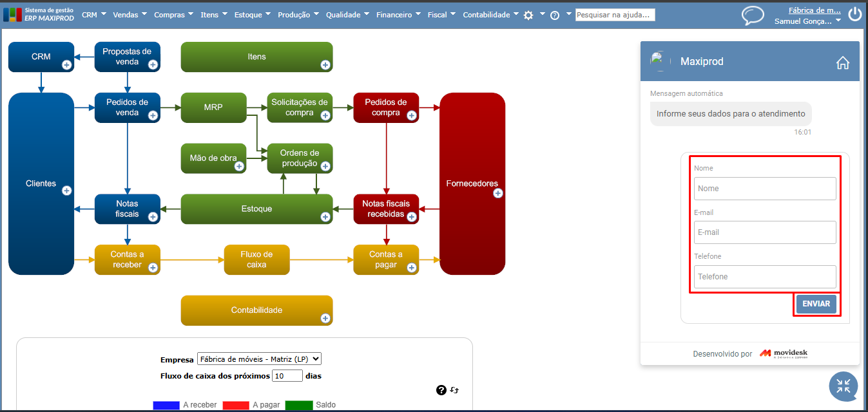Click plus icon on Contabilidade box
Viewport: 868px width, 412px height.
pos(325,318)
